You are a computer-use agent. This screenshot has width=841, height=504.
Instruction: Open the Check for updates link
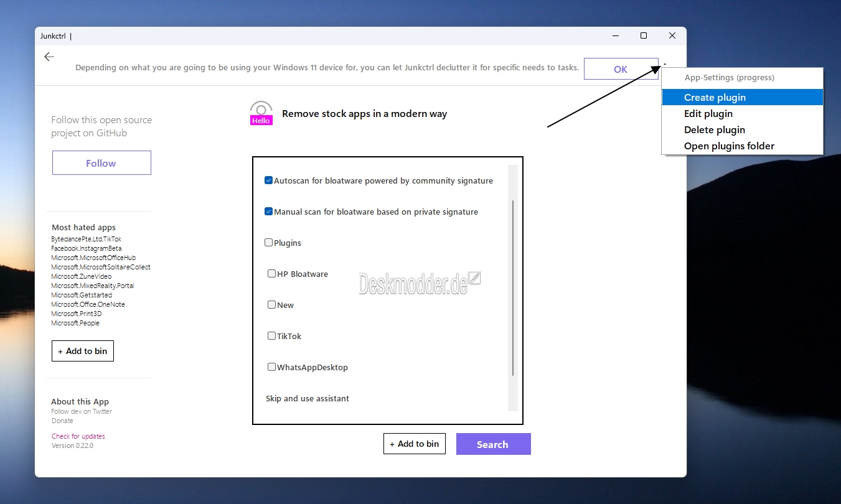78,436
